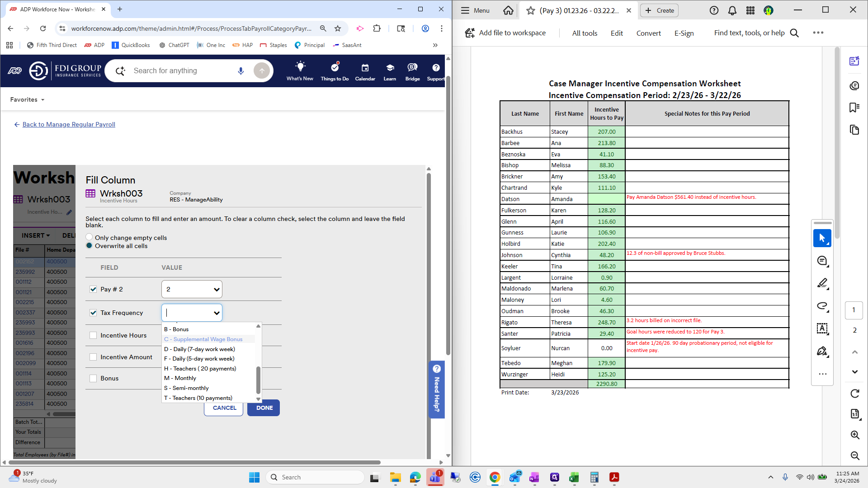Enable the Incentive Hours checkbox
Image resolution: width=868 pixels, height=488 pixels.
point(93,335)
